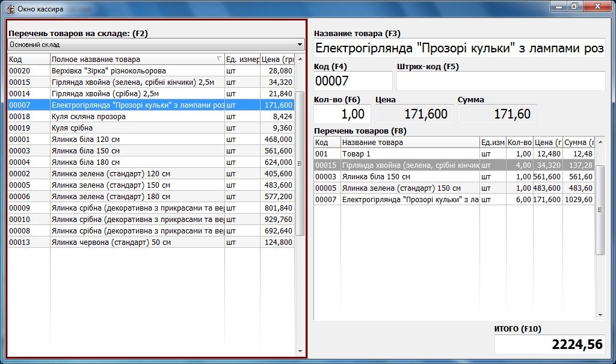The image size is (616, 364).
Task: Select row Куля скляна прозора
Action: pyautogui.click(x=151, y=116)
